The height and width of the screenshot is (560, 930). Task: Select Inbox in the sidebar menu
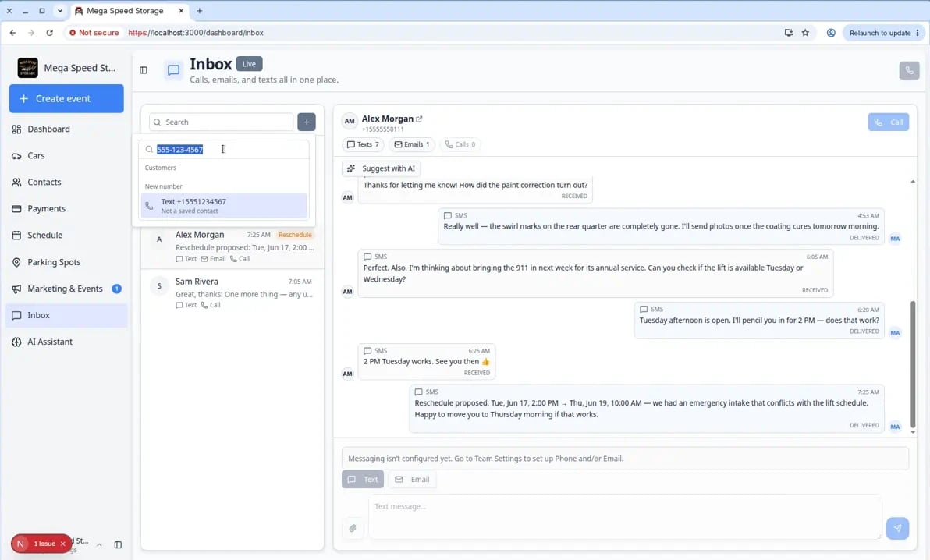(x=66, y=316)
